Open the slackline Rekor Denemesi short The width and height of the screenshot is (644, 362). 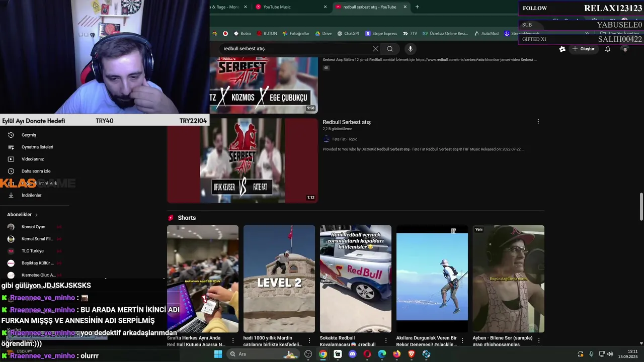(x=432, y=279)
